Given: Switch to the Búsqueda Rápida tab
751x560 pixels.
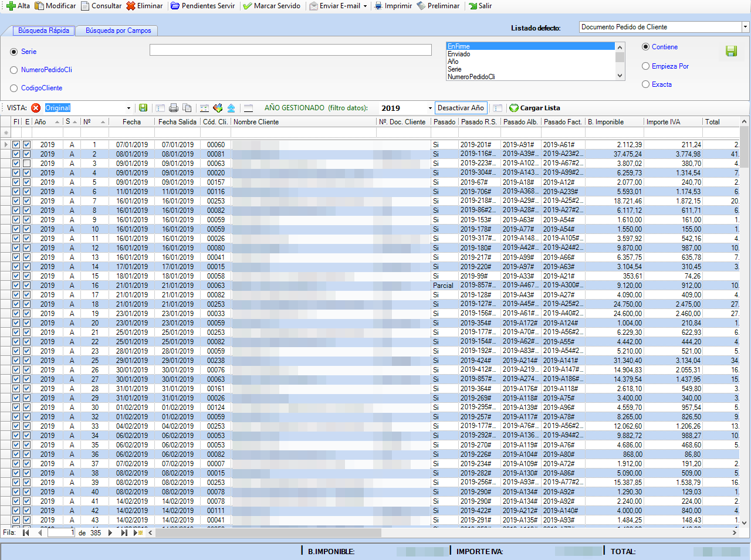Looking at the screenshot, I should [43, 30].
